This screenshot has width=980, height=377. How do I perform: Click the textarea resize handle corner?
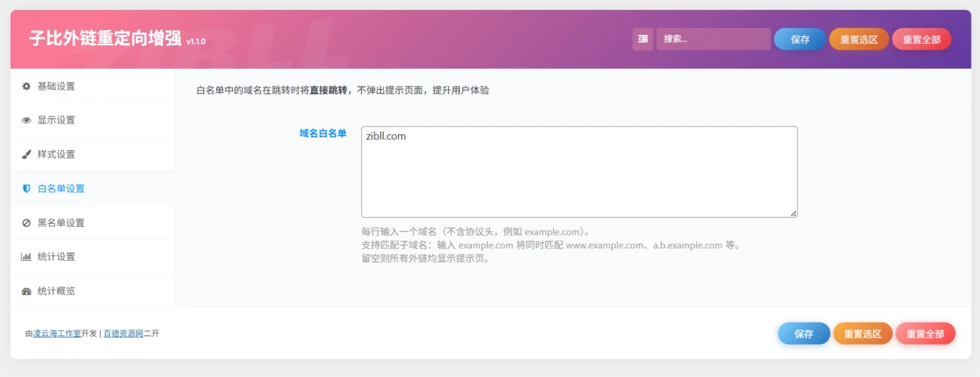pos(793,213)
